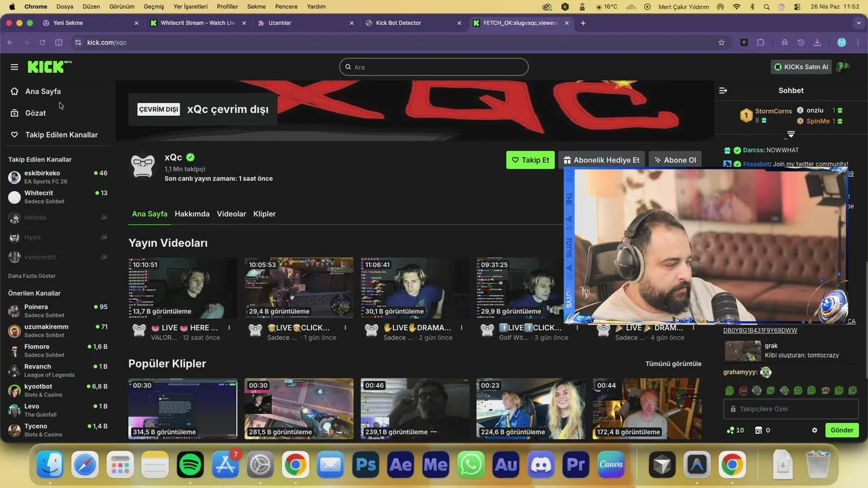Bookmark this page with star icon
Screen dimensions: 868x488
pyautogui.click(x=722, y=42)
